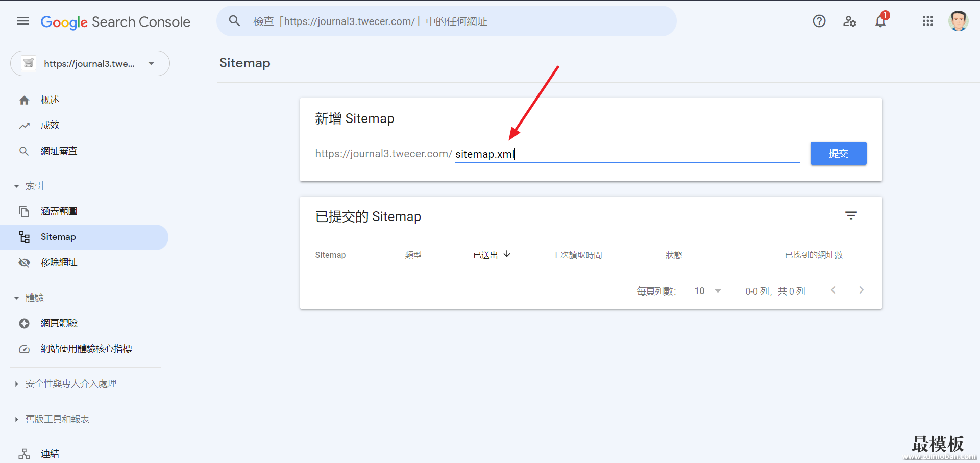Click the filter icon in 已提交的 Sitemap

pyautogui.click(x=851, y=216)
